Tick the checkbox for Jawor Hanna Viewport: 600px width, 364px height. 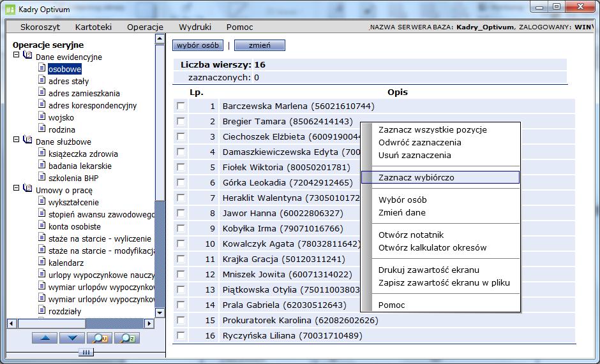pos(181,213)
